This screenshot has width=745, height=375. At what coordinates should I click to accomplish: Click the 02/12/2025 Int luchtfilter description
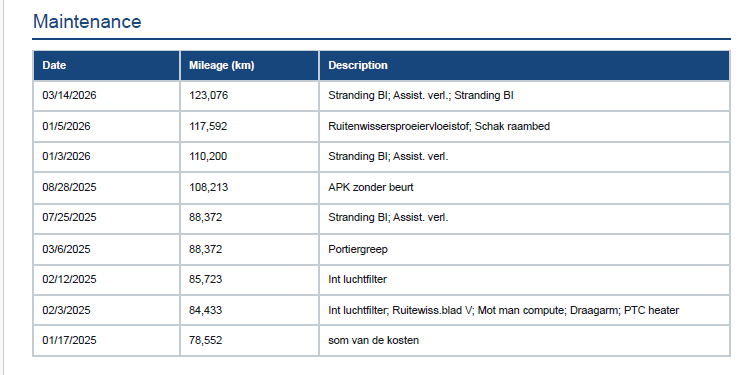[357, 279]
